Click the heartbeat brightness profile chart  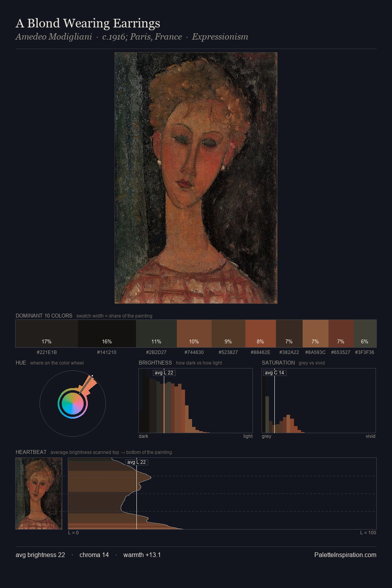click(x=222, y=494)
